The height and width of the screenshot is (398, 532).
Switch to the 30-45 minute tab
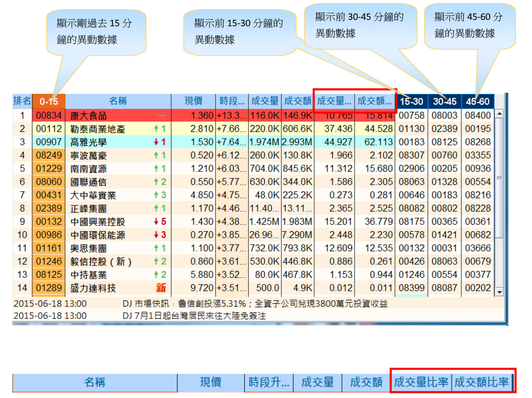[445, 101]
